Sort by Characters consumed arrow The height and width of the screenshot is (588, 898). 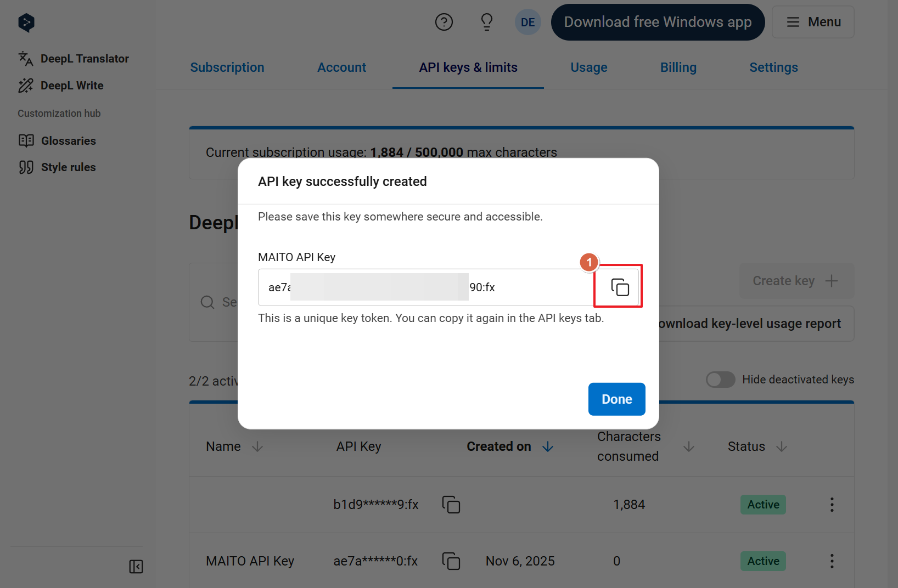pyautogui.click(x=689, y=447)
